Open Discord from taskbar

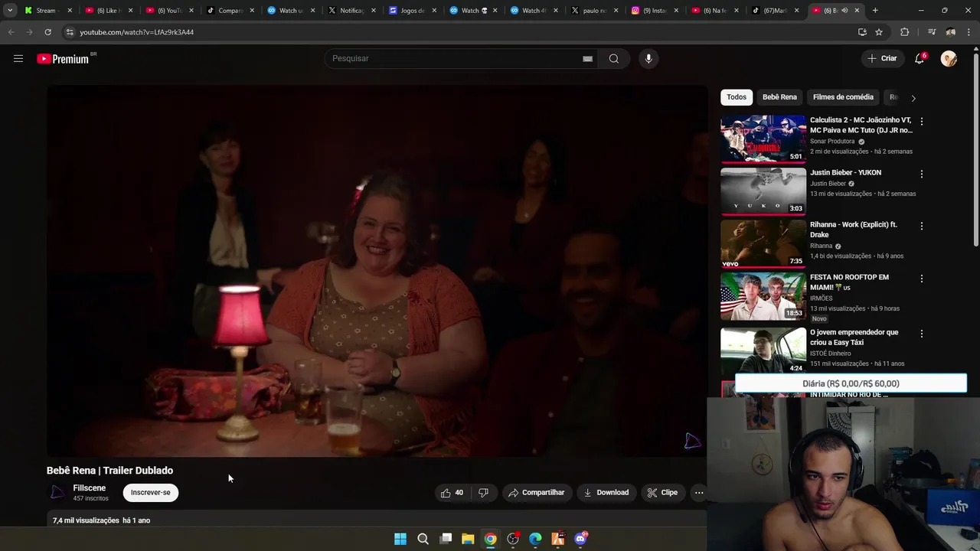[580, 539]
